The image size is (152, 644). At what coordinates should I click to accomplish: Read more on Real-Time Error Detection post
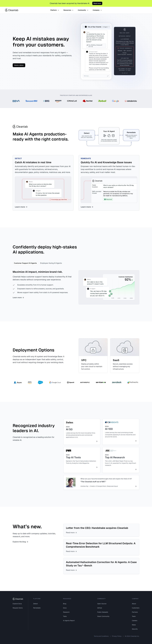71,551
